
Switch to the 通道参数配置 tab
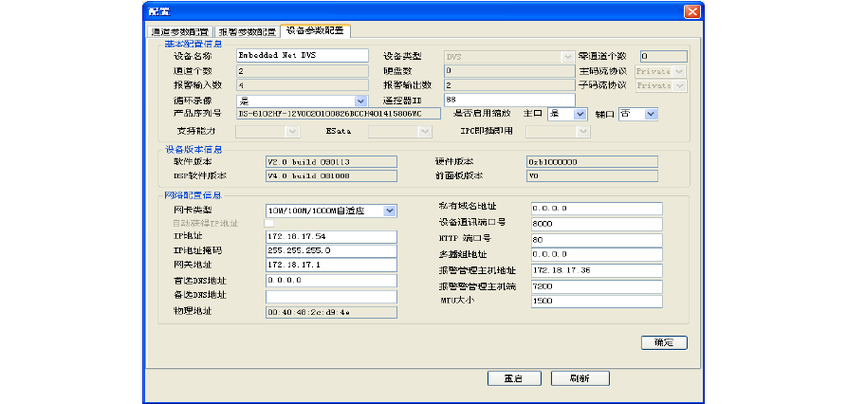[180, 31]
